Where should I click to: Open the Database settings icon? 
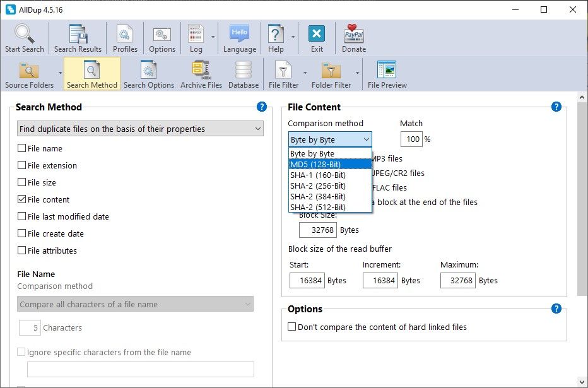click(243, 74)
